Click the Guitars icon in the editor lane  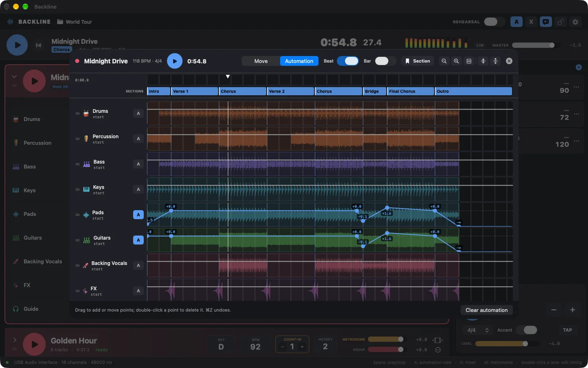point(87,240)
